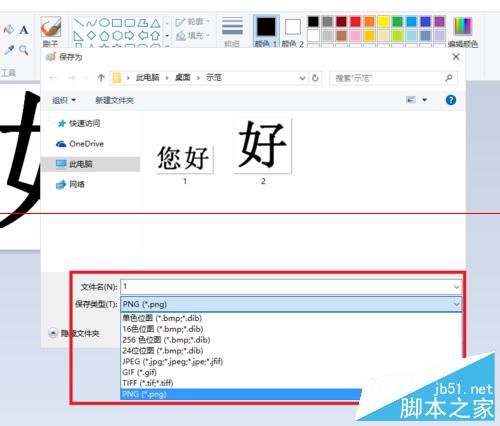Open the shape Fill dropdown
Screen dimensions: 500x426
pyautogui.click(x=193, y=35)
